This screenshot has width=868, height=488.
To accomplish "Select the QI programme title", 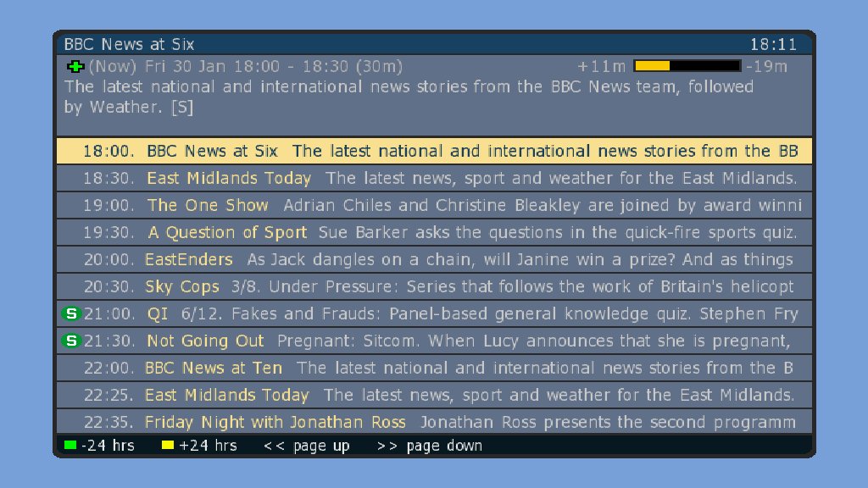I will [x=157, y=313].
